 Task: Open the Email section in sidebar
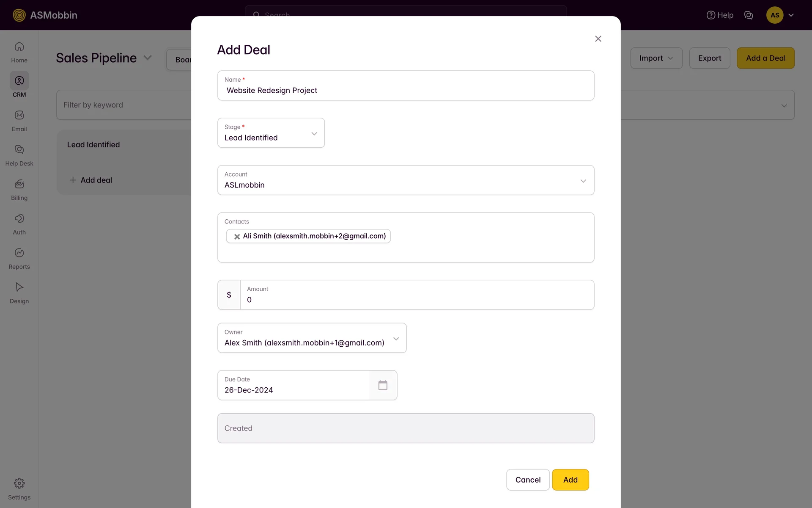click(x=19, y=121)
